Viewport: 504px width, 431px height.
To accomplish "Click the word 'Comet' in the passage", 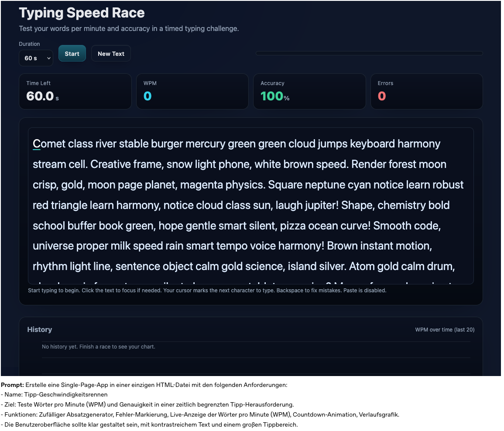I will coord(49,144).
